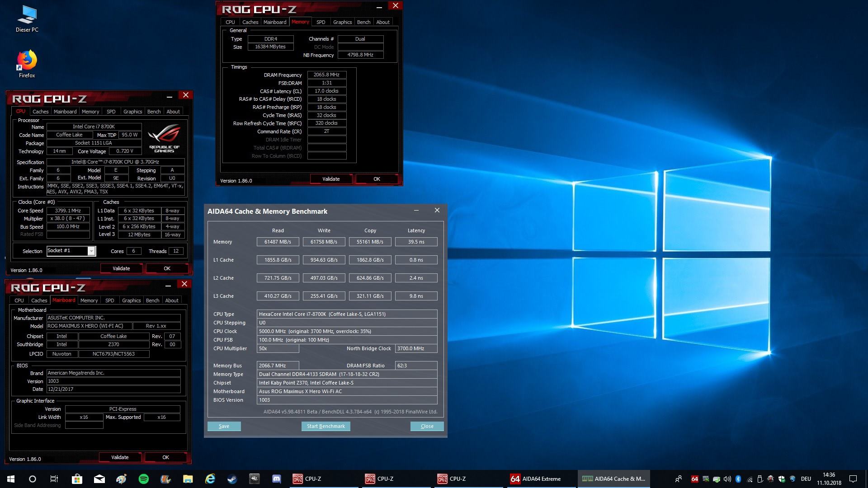Open Internet Explorer from taskbar
Image resolution: width=868 pixels, height=488 pixels.
coord(210,479)
